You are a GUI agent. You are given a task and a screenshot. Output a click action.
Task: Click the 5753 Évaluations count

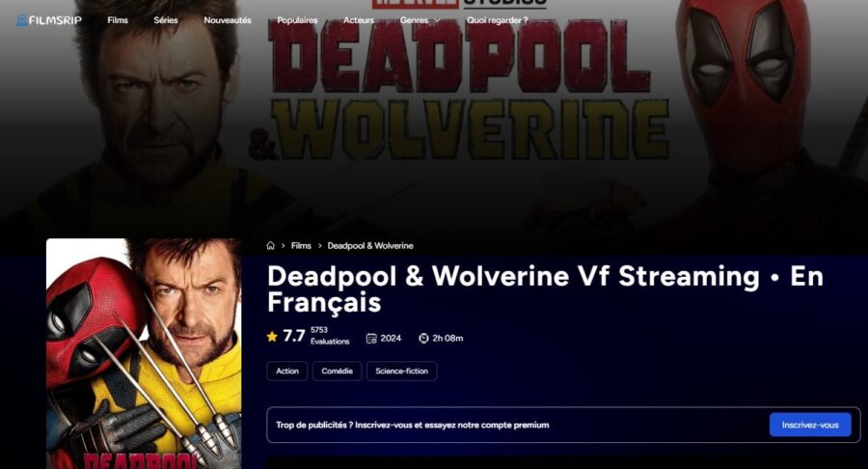pos(330,336)
